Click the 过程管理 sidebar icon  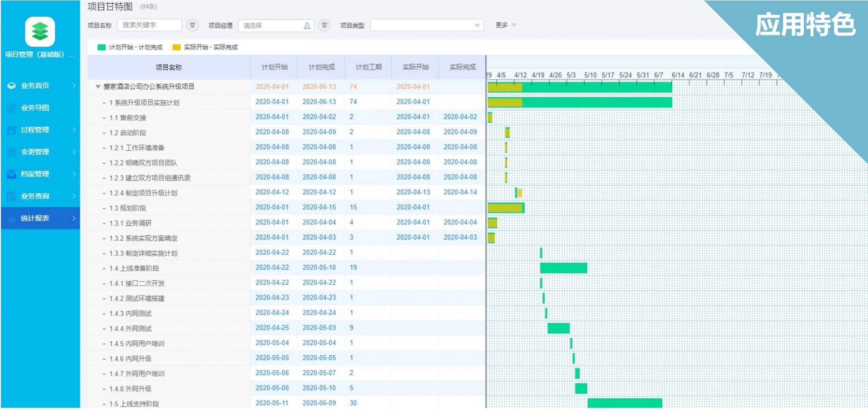12,130
